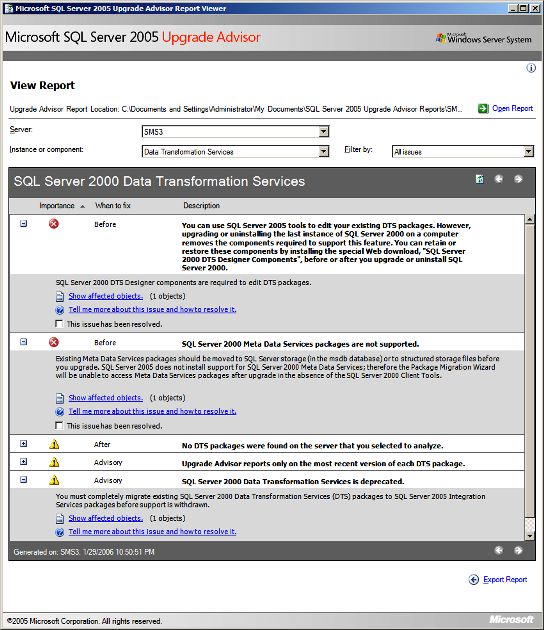Viewport: 544px width, 630px height.
Task: Open the Filter by dropdown
Action: click(x=529, y=151)
